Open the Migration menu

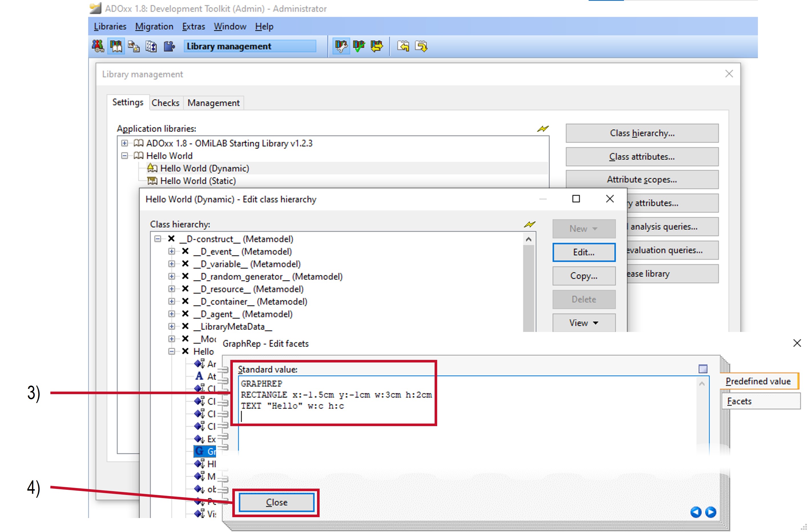click(x=154, y=27)
